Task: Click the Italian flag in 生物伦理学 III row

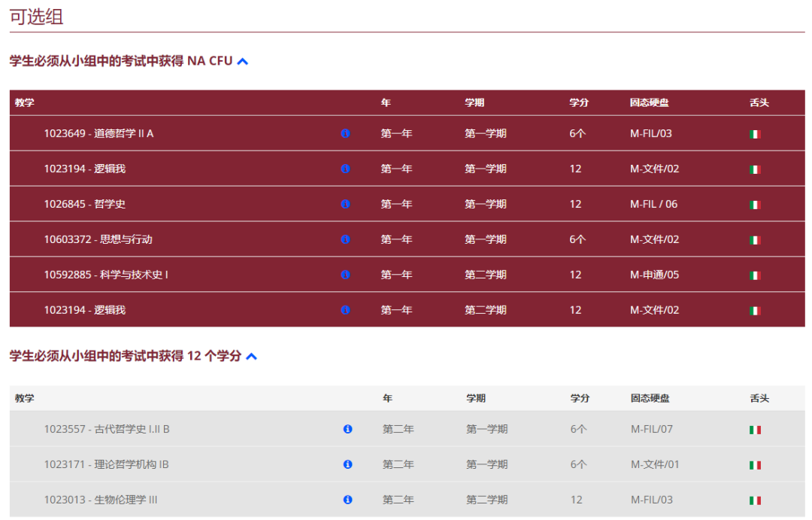Action: (755, 500)
